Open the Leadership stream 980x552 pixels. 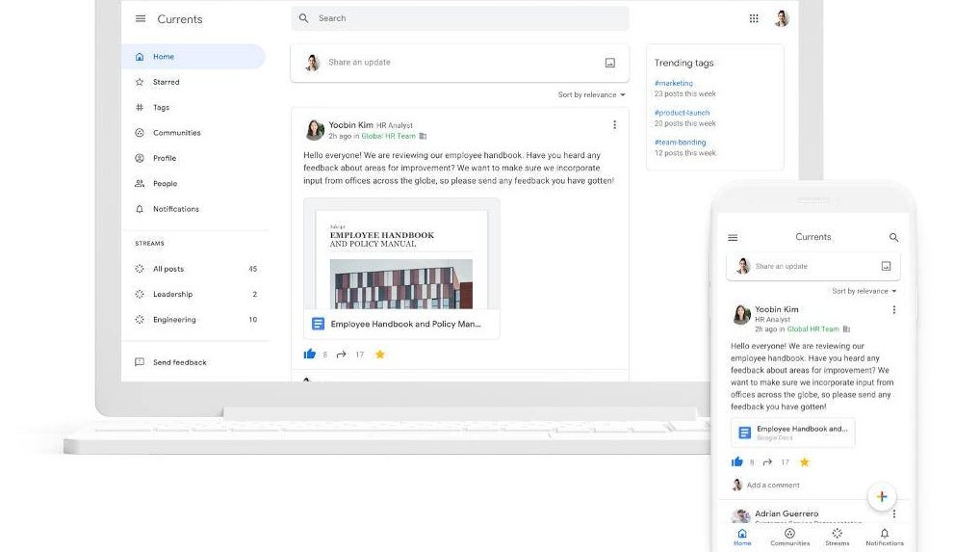tap(195, 294)
